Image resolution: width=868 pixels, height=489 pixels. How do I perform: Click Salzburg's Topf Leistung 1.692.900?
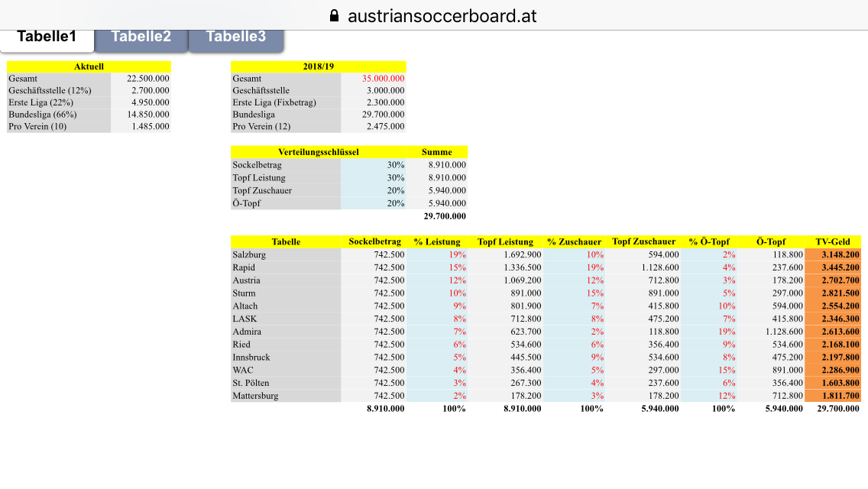pyautogui.click(x=523, y=254)
